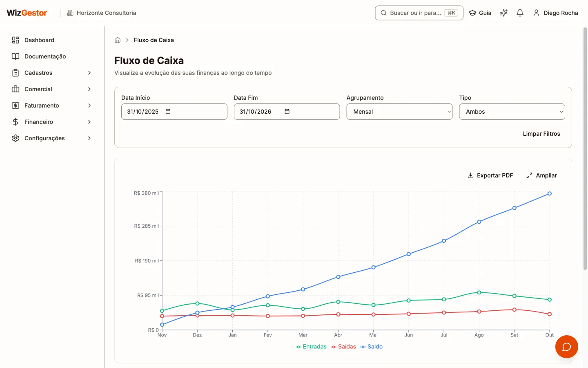Expand the Configurações submenu chevron
This screenshot has width=588, height=368.
[x=89, y=138]
